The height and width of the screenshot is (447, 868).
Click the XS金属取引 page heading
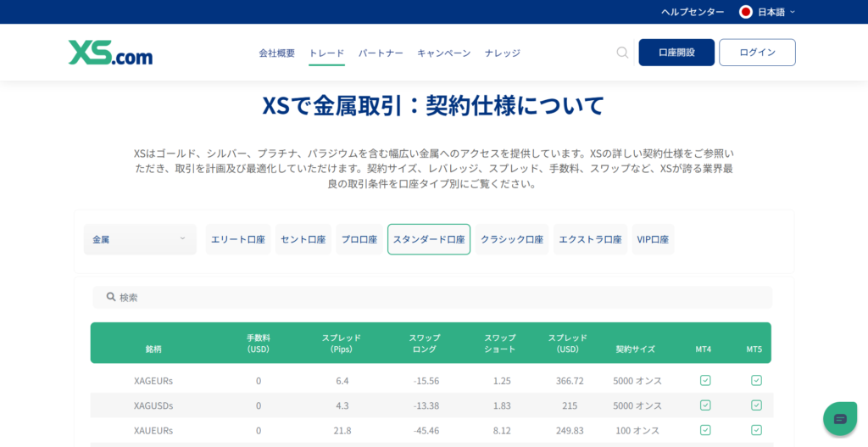pyautogui.click(x=433, y=106)
